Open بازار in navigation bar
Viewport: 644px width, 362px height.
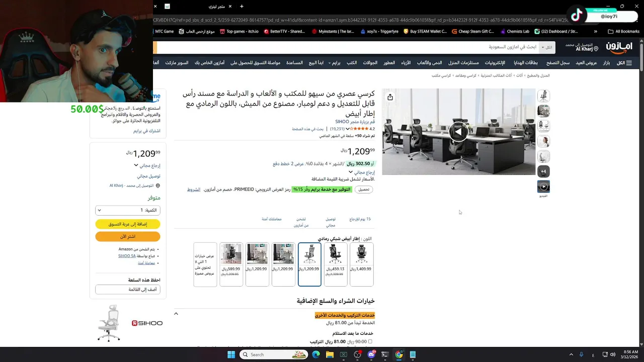point(606,63)
